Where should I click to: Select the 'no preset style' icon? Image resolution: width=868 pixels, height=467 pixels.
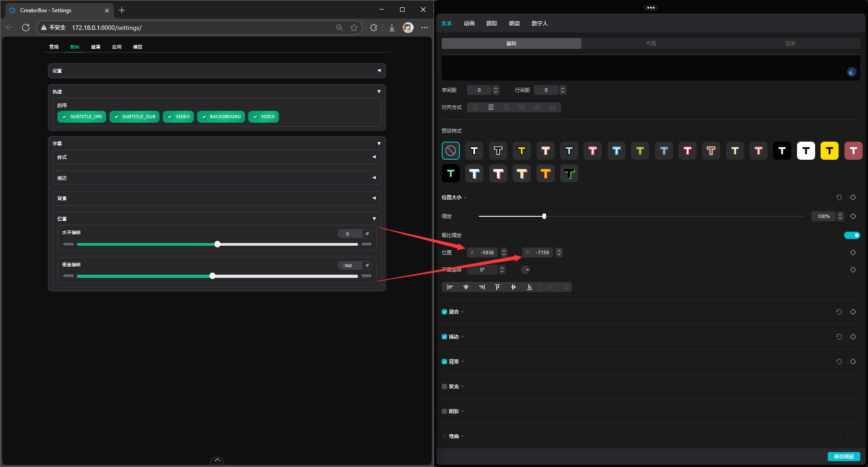[450, 151]
